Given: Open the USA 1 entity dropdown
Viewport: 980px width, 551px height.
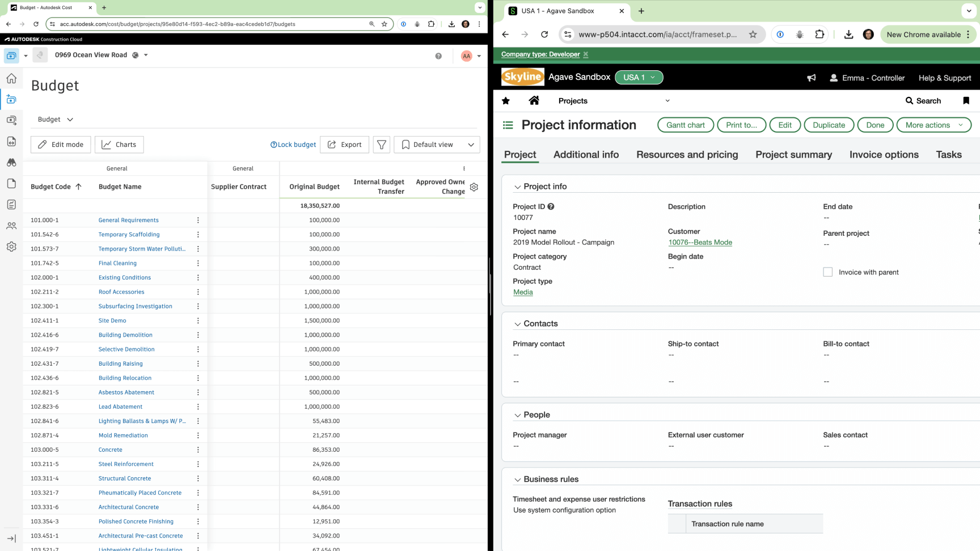Looking at the screenshot, I should coord(639,77).
